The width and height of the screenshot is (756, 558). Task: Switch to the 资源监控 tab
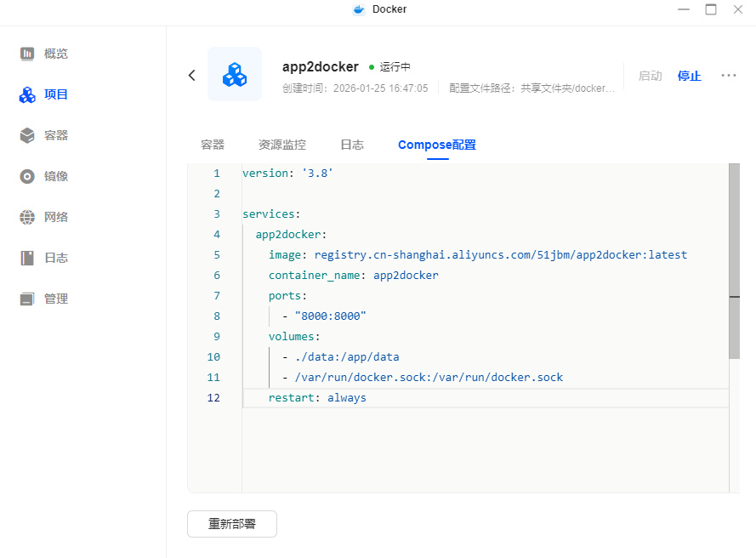(x=282, y=145)
